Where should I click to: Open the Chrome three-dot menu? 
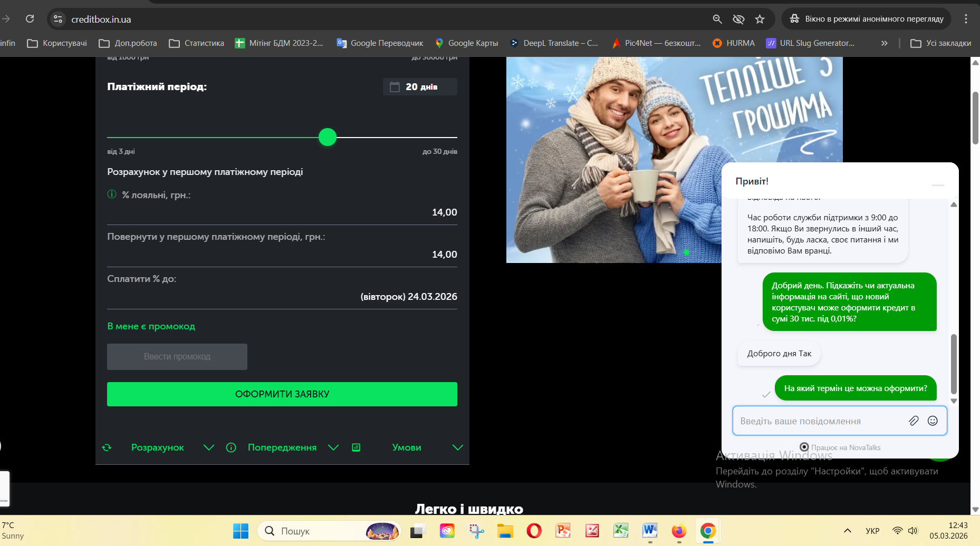[x=966, y=19]
